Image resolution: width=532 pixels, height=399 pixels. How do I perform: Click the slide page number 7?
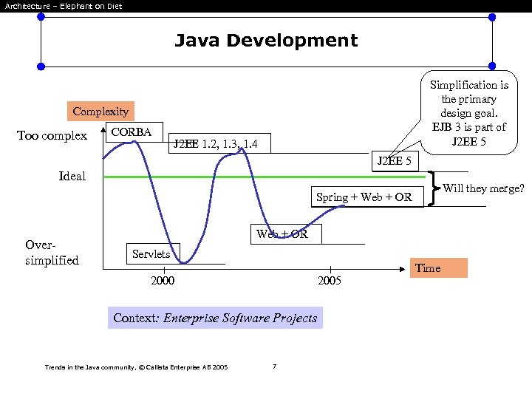[x=274, y=366]
